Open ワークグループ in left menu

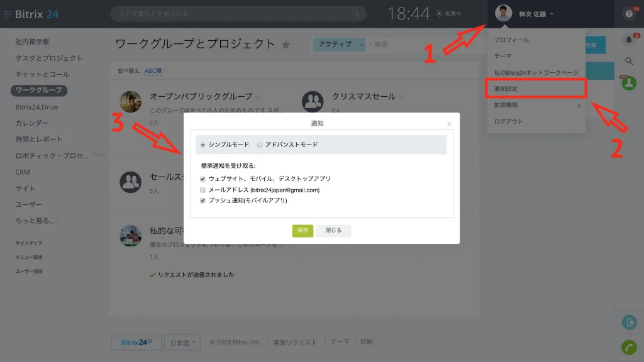point(39,90)
